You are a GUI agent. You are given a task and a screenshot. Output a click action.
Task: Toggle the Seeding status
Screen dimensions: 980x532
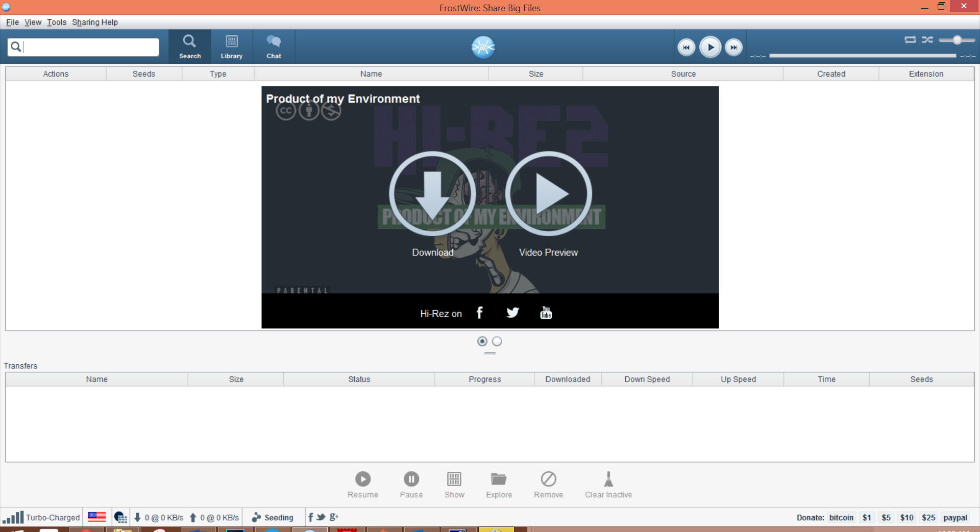coord(273,517)
